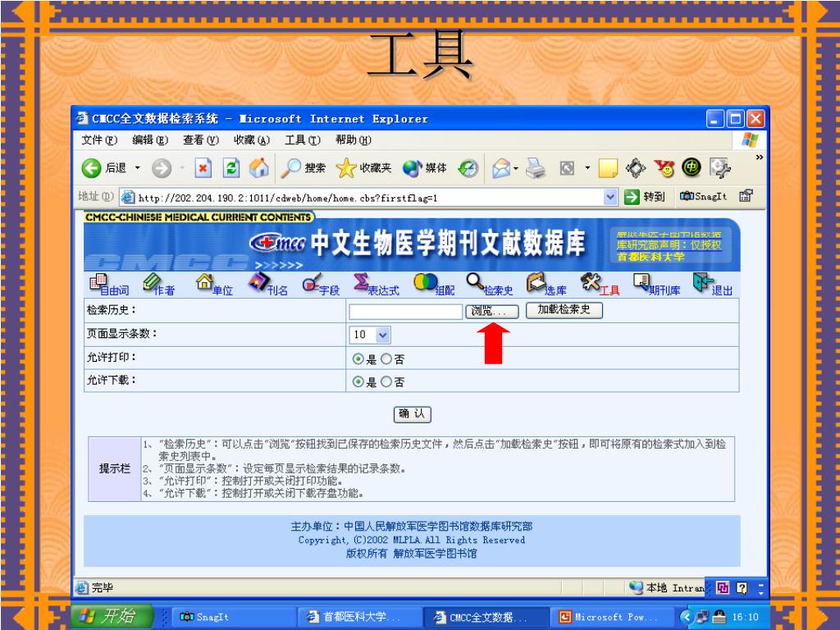Click the 库研究部声明 link in banner

pos(668,244)
